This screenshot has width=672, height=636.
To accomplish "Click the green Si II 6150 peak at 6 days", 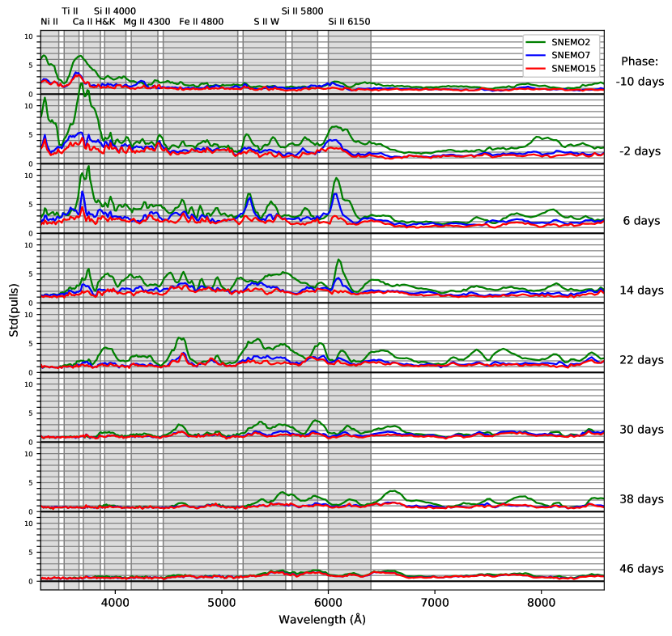I will [x=337, y=179].
